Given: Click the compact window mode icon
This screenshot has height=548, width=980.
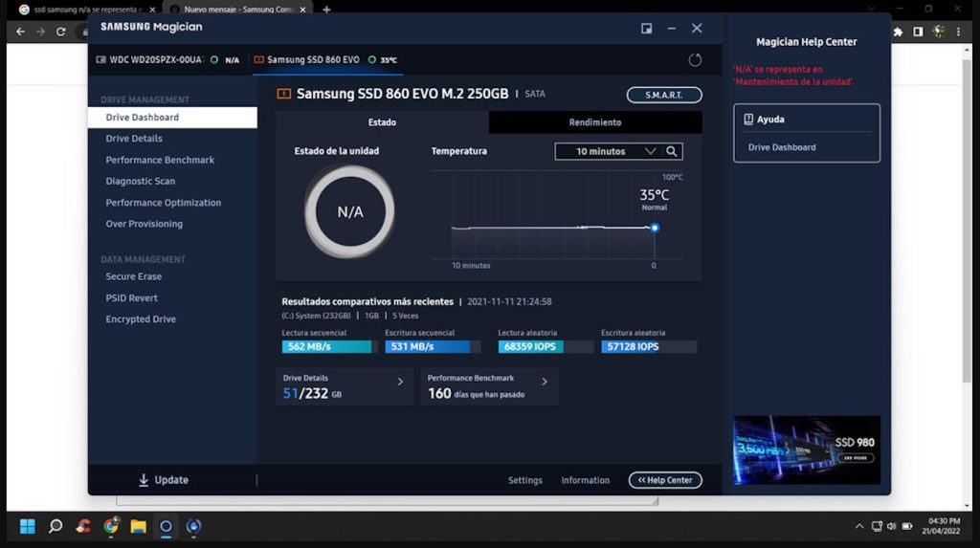Looking at the screenshot, I should [646, 29].
